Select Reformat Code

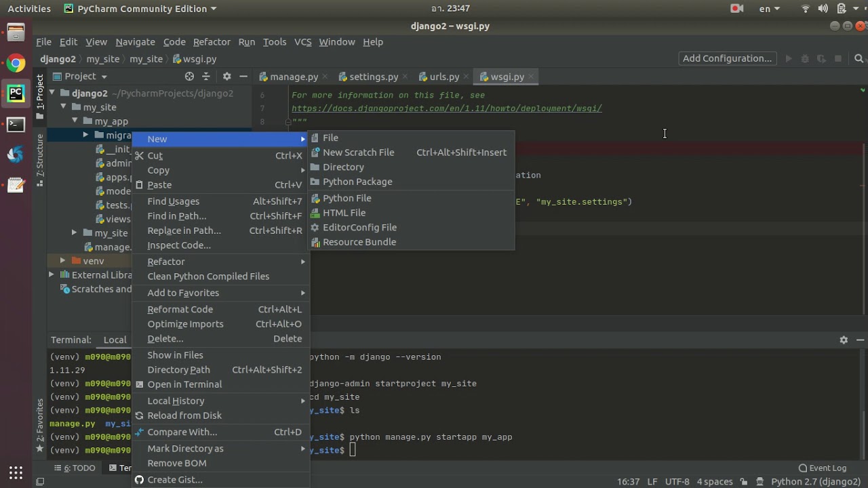pos(220,309)
